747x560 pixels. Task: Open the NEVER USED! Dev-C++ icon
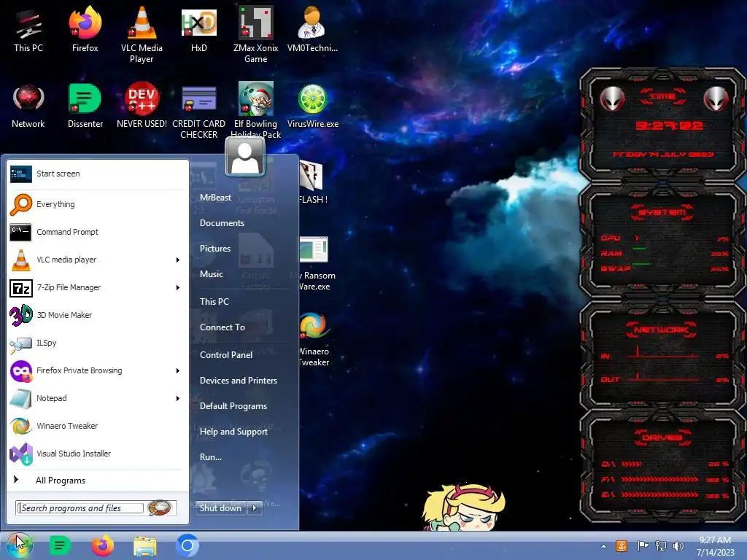[142, 106]
